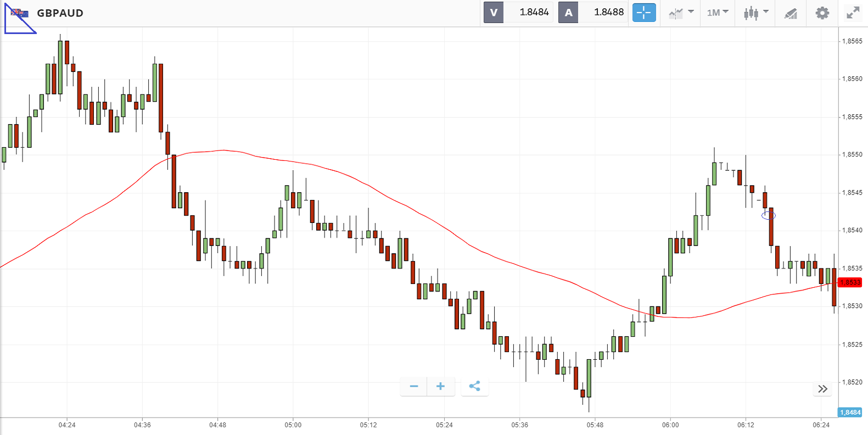Click the red 1,8533 current price tag
Screen dimensions: 868x435
[850, 282]
